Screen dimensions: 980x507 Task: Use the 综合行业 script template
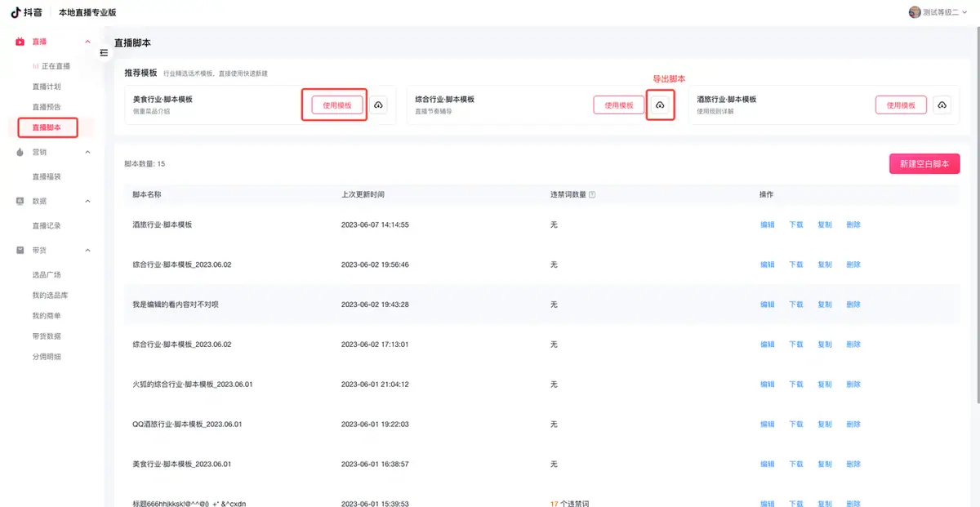coord(619,105)
